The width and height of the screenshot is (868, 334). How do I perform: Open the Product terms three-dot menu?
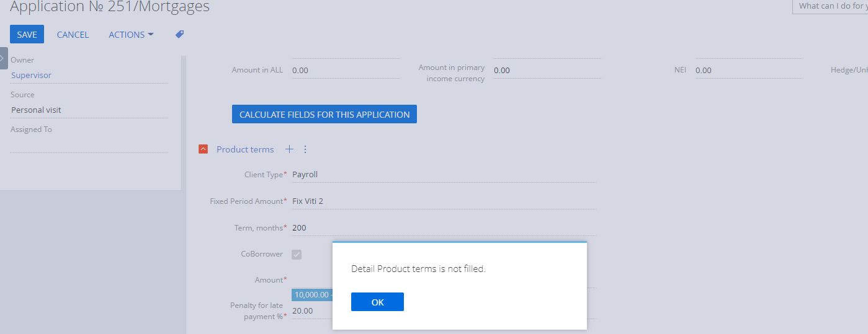tap(305, 149)
